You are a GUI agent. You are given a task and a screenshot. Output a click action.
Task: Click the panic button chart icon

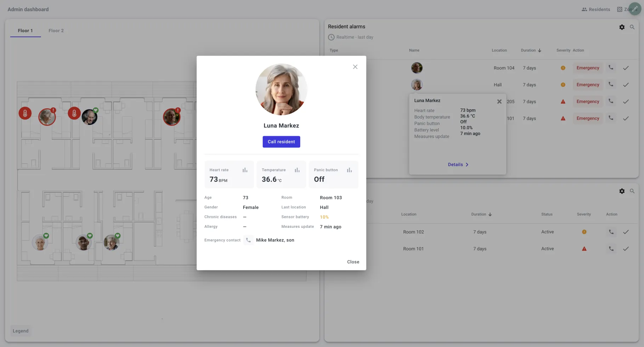(349, 170)
